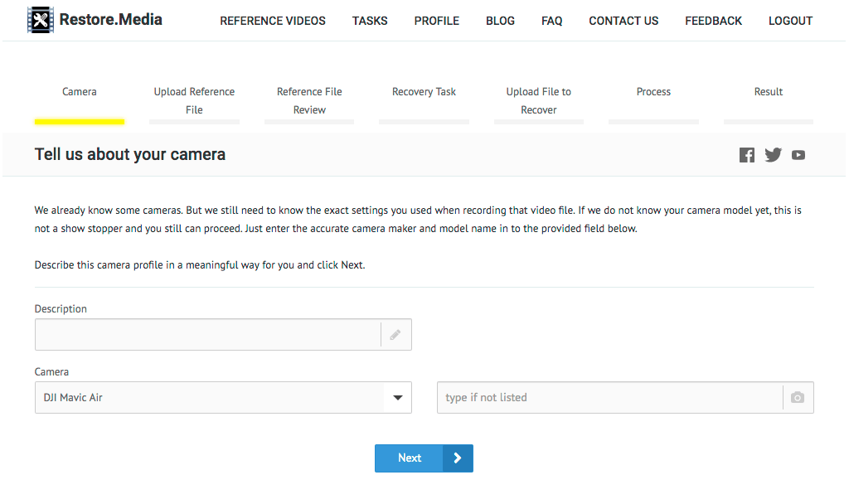Click the 'Tell us about your camera' heading
This screenshot has width=849, height=504.
(x=130, y=154)
